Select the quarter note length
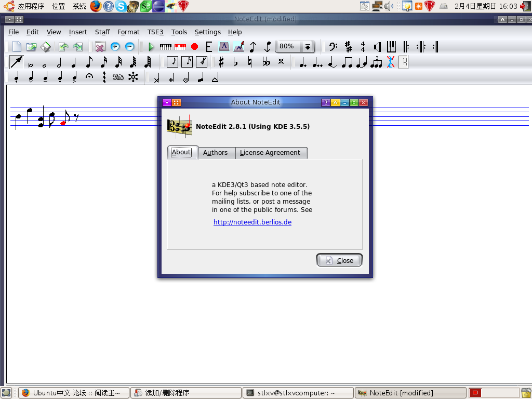Screen dimensions: 532x399 (x=74, y=63)
